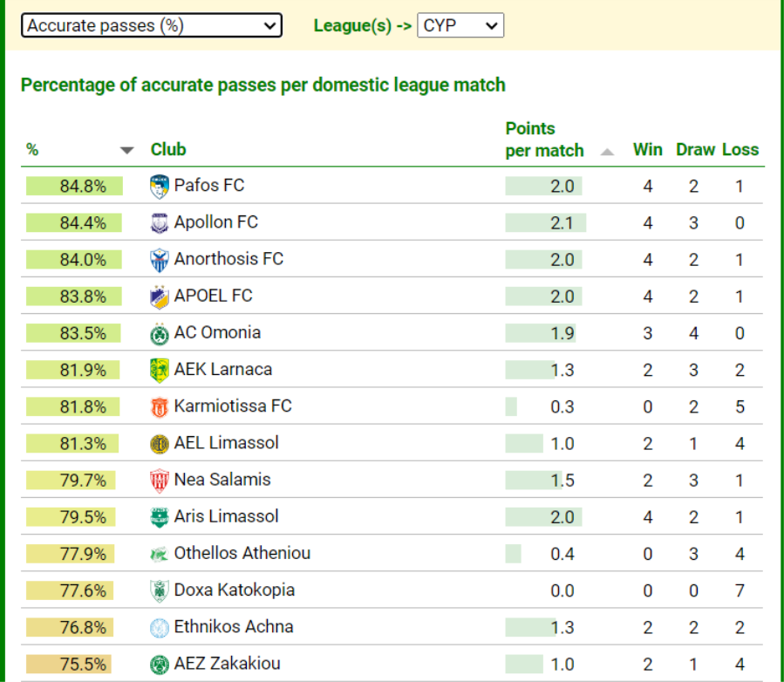
Task: Click the Club column header
Action: pos(168,149)
